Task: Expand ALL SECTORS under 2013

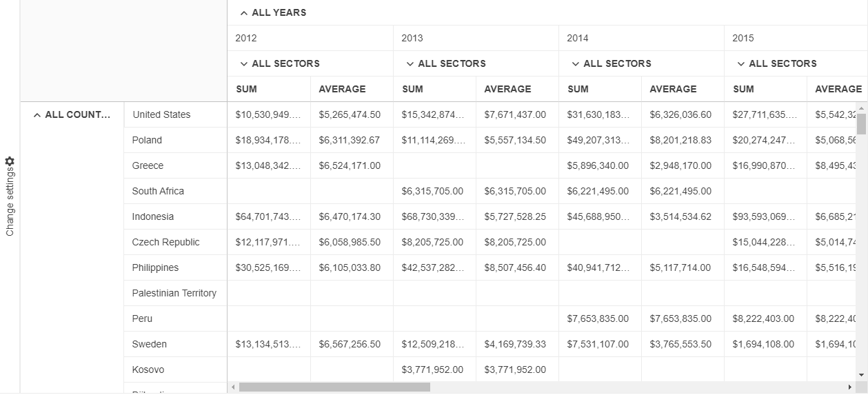Action: [x=410, y=64]
